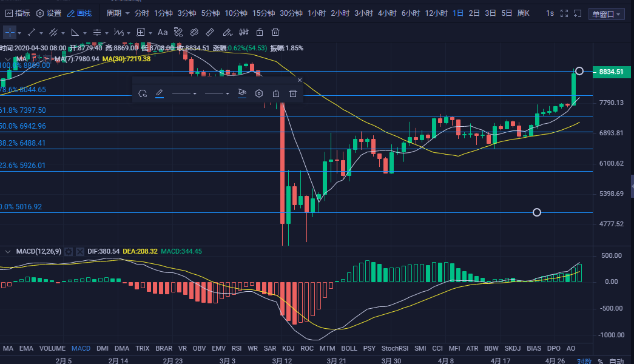This screenshot has width=634, height=364.
Task: Remove the MACD indicator with X button
Action: tap(80, 252)
